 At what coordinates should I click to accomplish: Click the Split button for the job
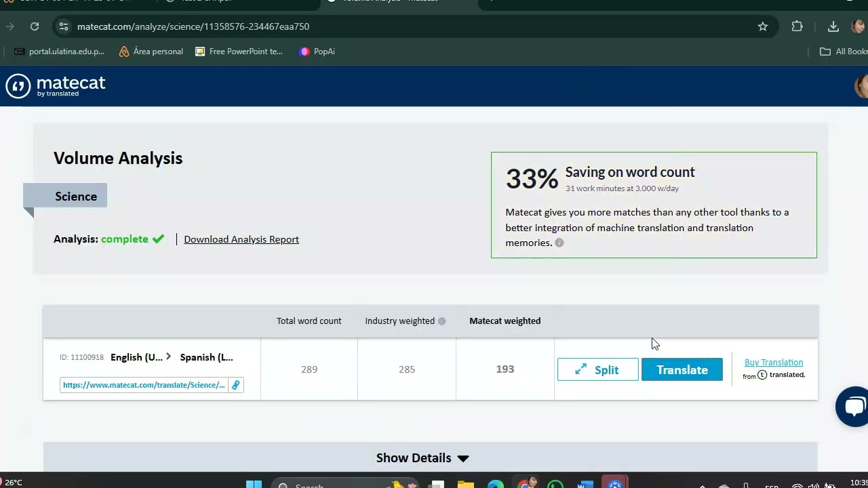point(597,369)
